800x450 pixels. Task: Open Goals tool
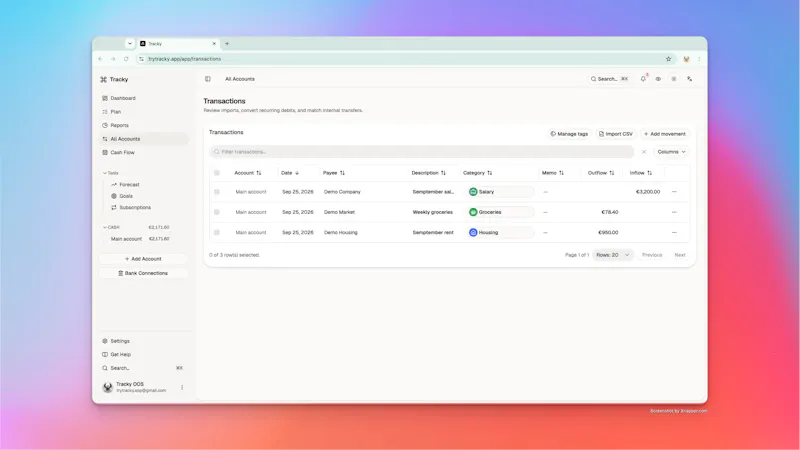122,196
